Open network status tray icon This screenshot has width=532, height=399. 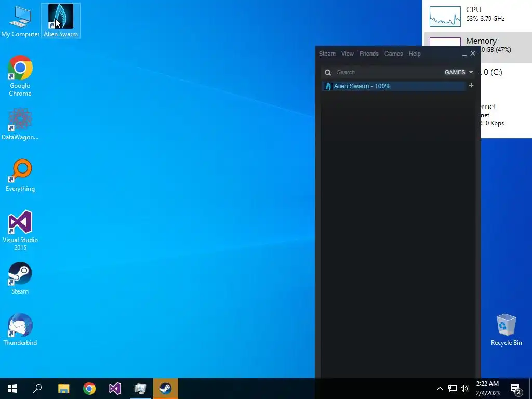(453, 389)
